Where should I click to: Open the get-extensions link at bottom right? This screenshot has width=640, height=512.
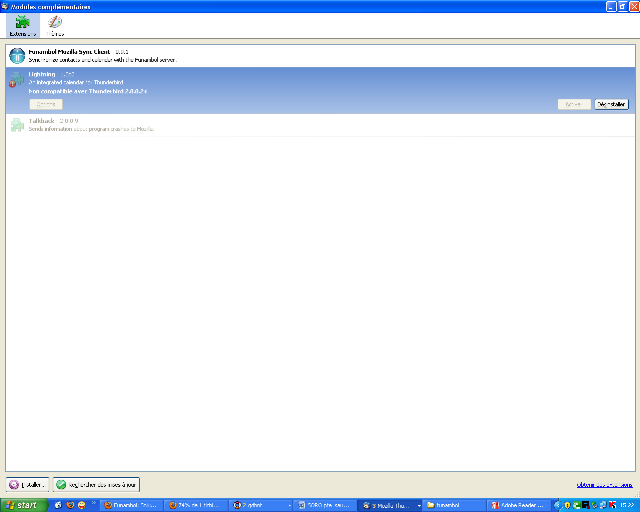(604, 485)
